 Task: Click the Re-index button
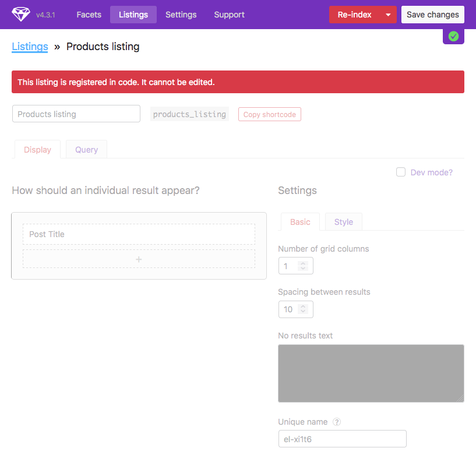(x=355, y=15)
